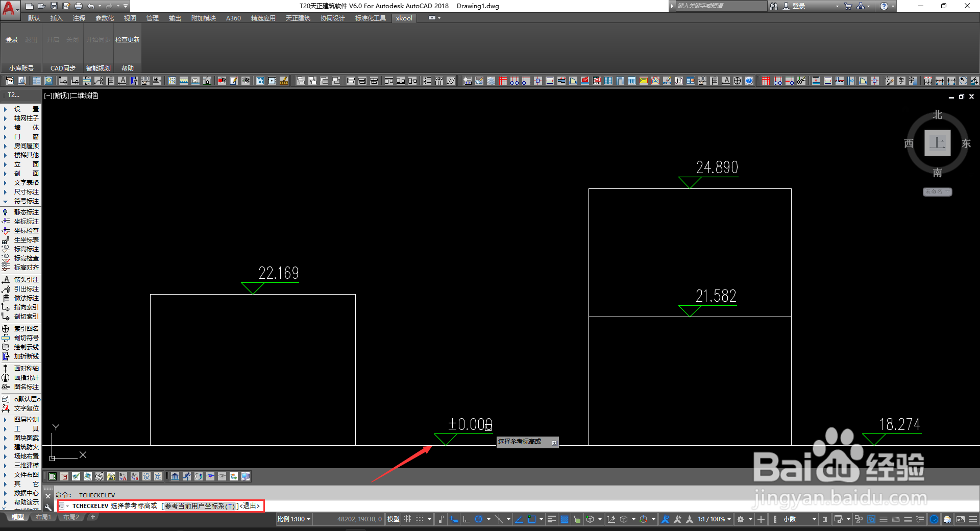This screenshot has height=531, width=980.
Task: Open the 注释 ribbon tab
Action: (79, 18)
